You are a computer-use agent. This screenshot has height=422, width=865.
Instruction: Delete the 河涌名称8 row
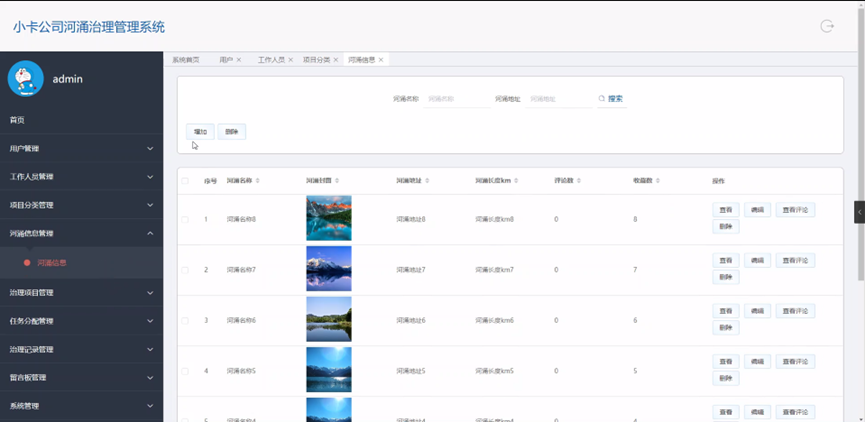tap(725, 227)
